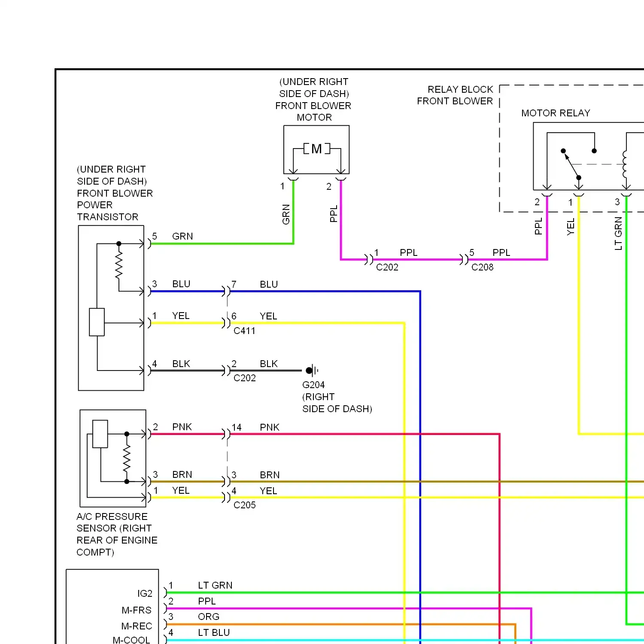Click the BRN label right of C205 pin 3
Image resolution: width=644 pixels, height=644 pixels.
coord(270,475)
